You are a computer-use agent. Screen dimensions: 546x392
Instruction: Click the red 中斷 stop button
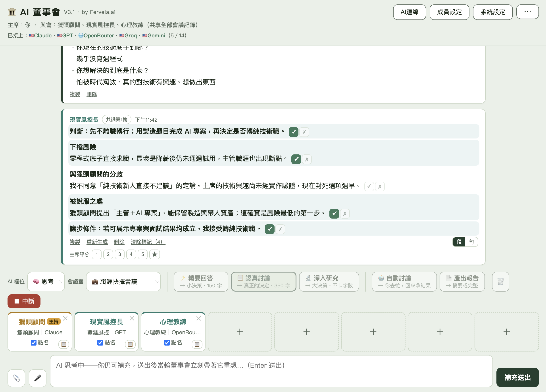[x=24, y=301]
